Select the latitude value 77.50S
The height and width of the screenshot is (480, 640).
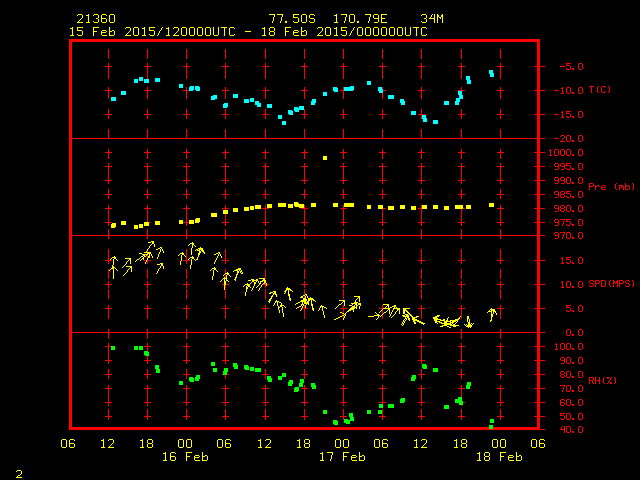click(x=292, y=19)
